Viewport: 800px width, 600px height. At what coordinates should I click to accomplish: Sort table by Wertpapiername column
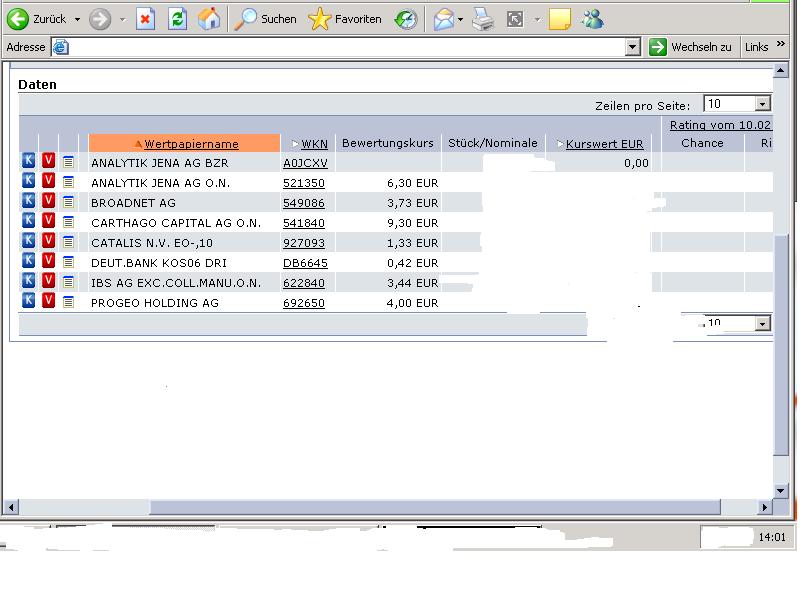coord(191,144)
